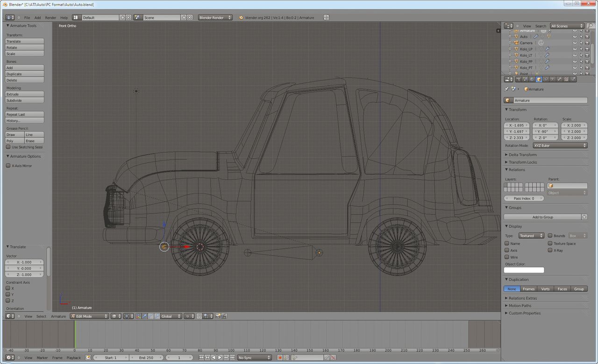
Task: Pin the properties context with pushpin icon
Action: click(507, 89)
